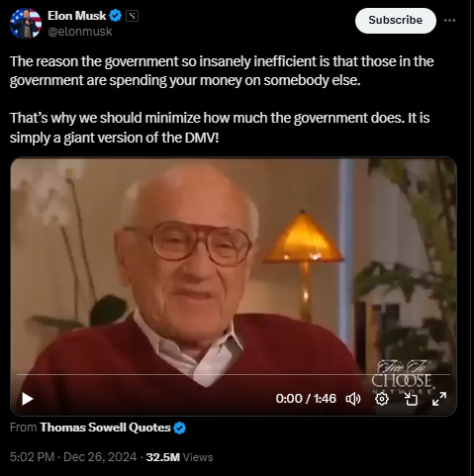Play the embedded video
The image size is (474, 476).
(x=28, y=399)
